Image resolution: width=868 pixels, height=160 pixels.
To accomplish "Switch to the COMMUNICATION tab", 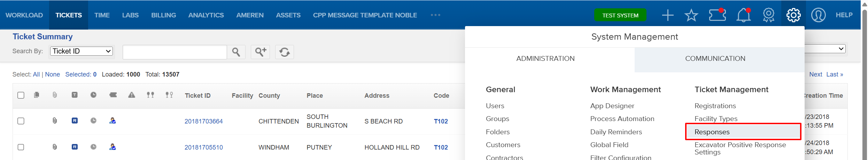I will pyautogui.click(x=715, y=58).
